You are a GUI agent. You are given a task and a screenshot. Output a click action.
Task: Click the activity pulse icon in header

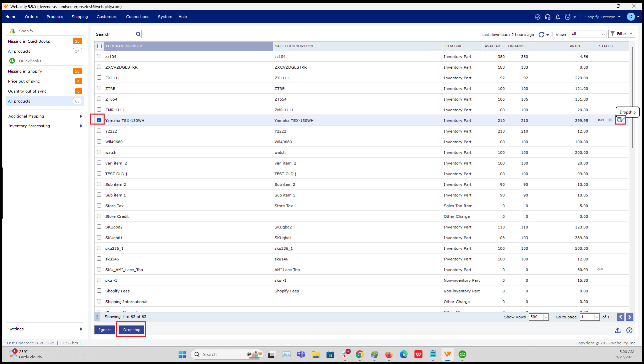(538, 17)
